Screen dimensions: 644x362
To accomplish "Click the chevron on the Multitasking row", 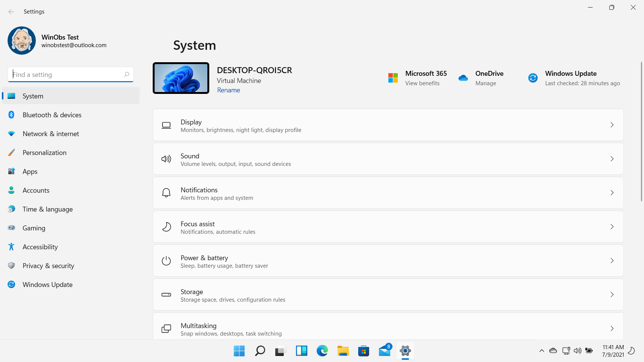I will coord(612,328).
